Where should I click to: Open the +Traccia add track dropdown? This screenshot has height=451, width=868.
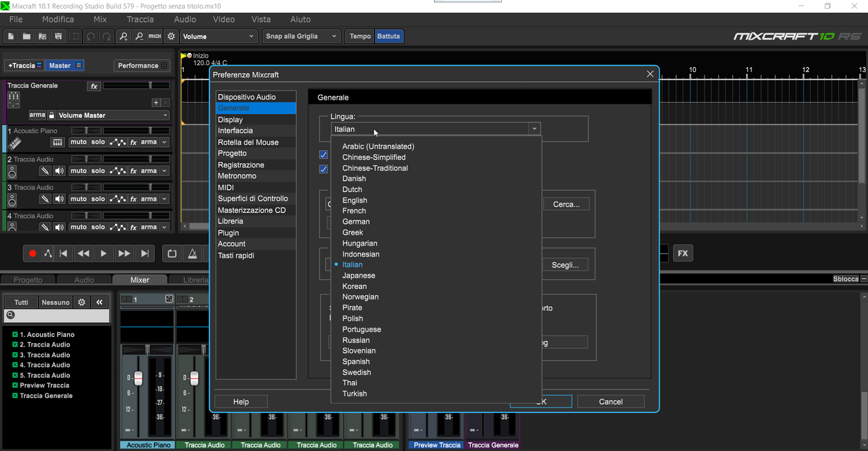point(24,66)
